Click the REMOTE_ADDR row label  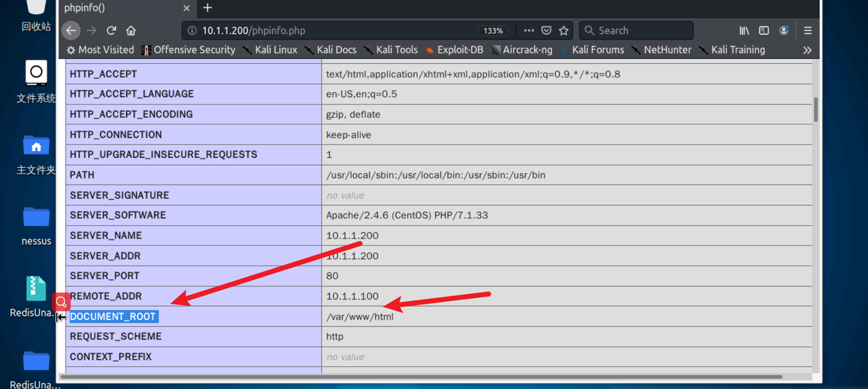tap(106, 296)
